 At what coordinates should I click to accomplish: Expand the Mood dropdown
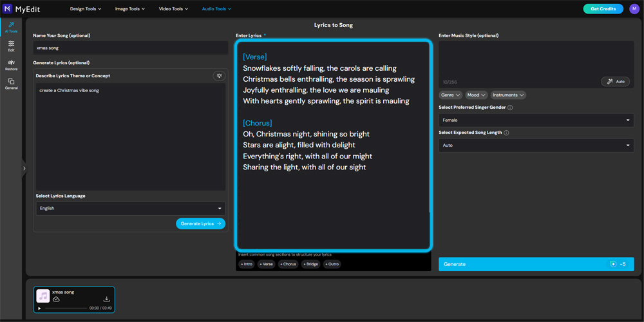477,95
